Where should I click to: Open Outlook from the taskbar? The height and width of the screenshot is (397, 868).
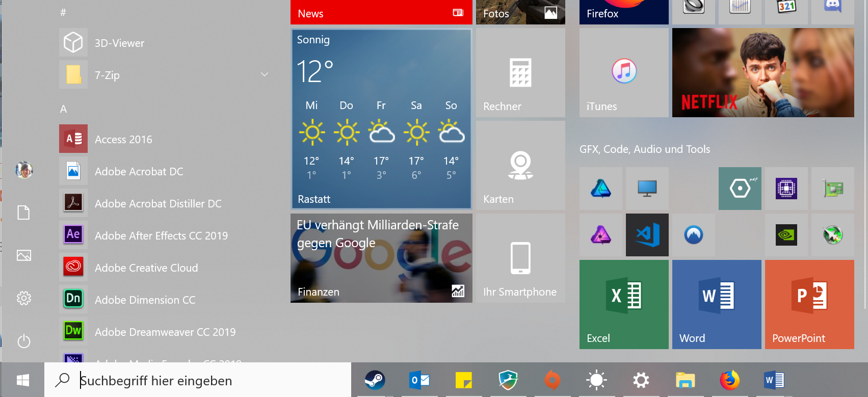pyautogui.click(x=419, y=380)
